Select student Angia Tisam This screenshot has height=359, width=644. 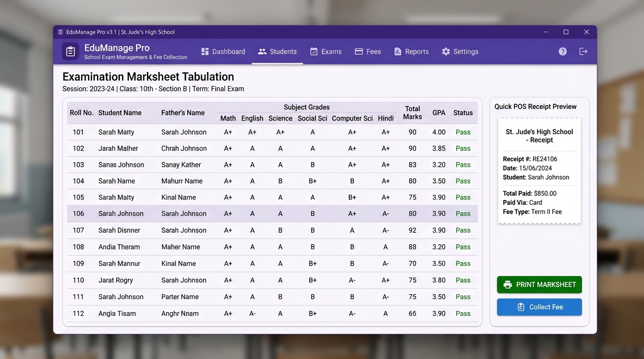coord(117,314)
